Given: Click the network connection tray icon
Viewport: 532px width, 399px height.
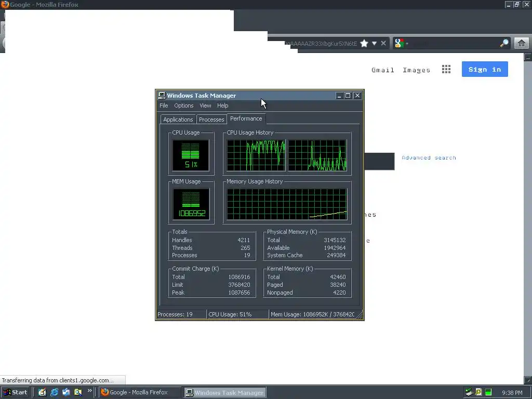Looking at the screenshot, I should (469, 393).
